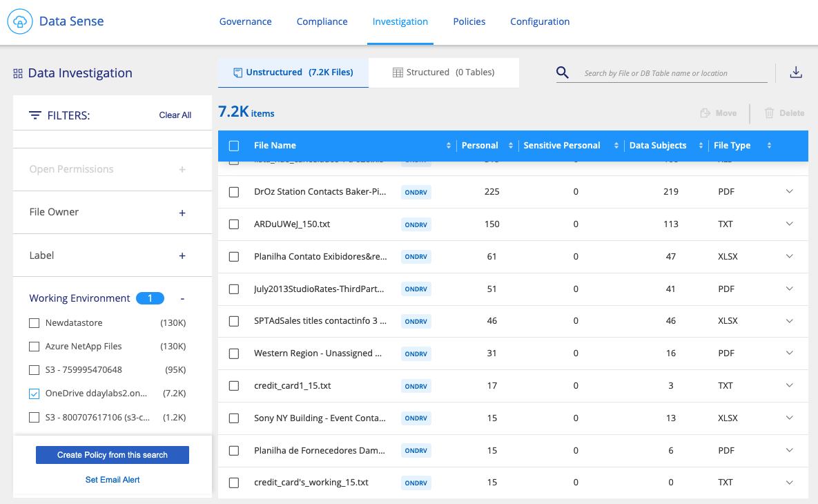The image size is (818, 504).
Task: Click ONDRV badge on credit_card1_15.txt row
Action: (416, 386)
